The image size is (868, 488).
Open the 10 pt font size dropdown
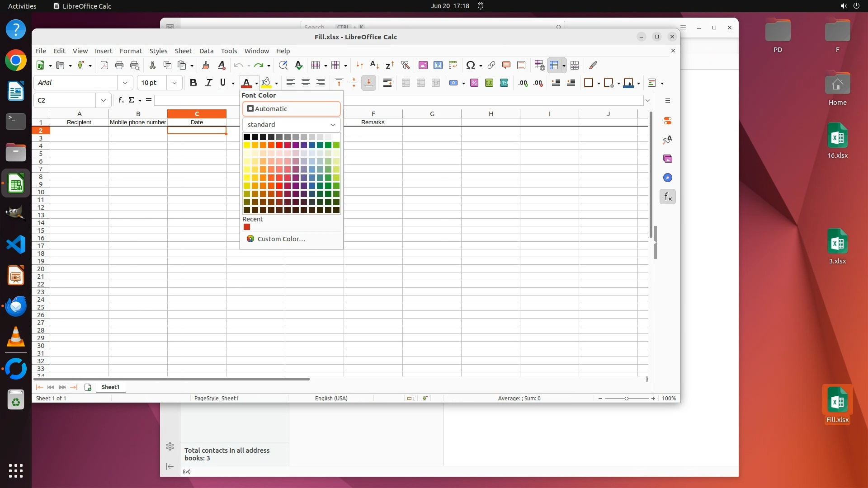175,83
